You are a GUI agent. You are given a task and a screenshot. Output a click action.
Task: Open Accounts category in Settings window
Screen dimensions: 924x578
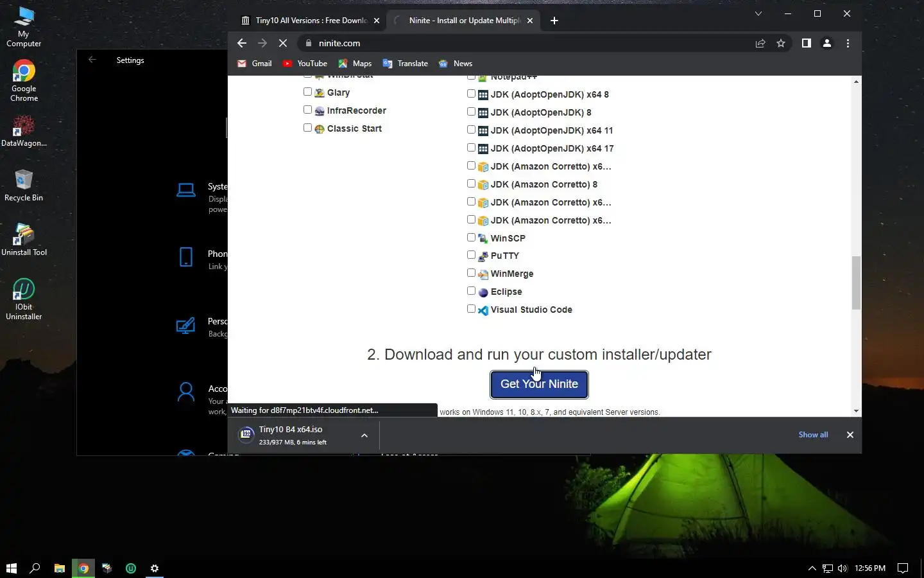coord(201,398)
